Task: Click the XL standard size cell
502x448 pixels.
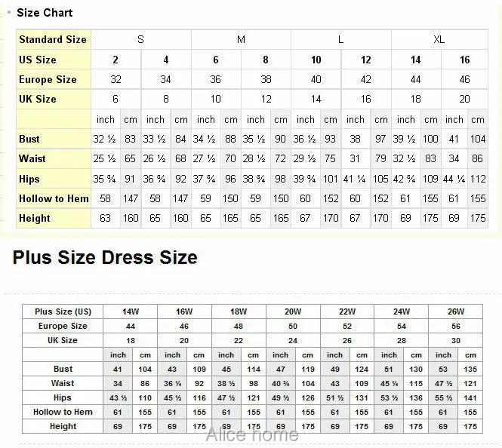Action: [x=439, y=39]
